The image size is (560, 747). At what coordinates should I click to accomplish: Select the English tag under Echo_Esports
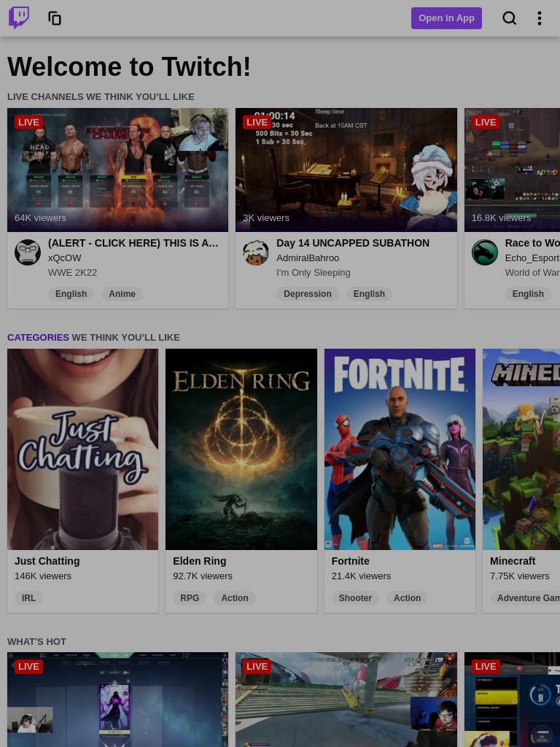coord(528,294)
